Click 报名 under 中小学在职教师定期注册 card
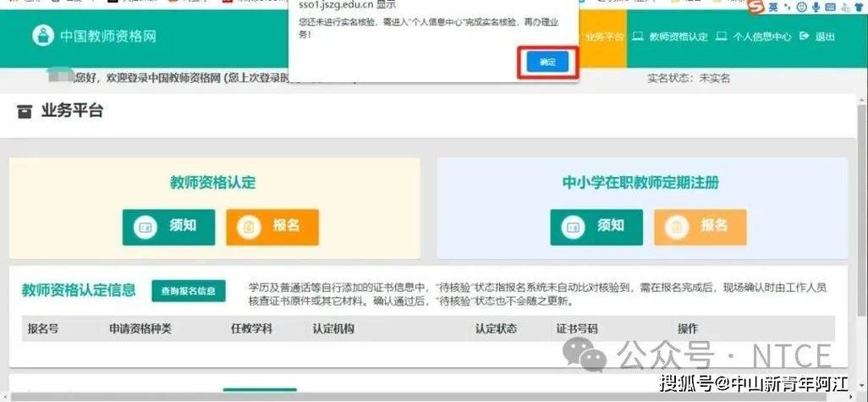Screen dimensions: 868x402 pyautogui.click(x=700, y=227)
